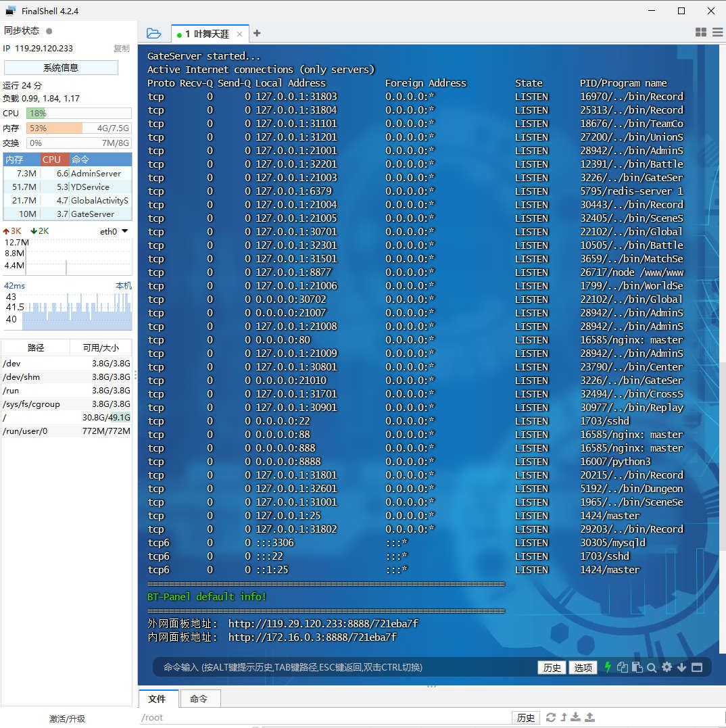The height and width of the screenshot is (728, 726).
Task: Toggle terminal fullscreen window icon
Action: [x=697, y=667]
